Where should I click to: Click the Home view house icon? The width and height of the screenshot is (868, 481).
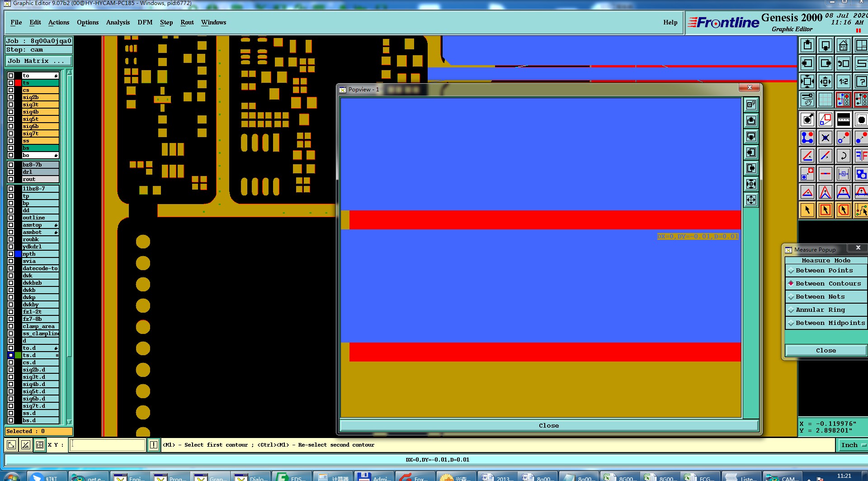point(844,45)
